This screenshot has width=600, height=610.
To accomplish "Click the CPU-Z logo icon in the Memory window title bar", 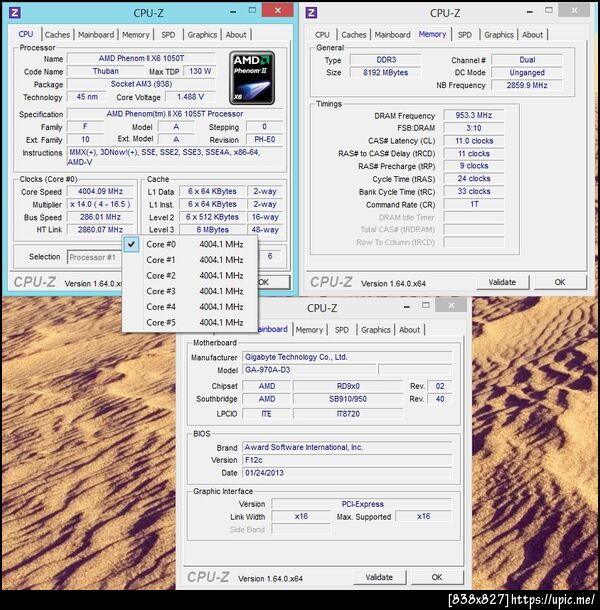I will point(311,13).
